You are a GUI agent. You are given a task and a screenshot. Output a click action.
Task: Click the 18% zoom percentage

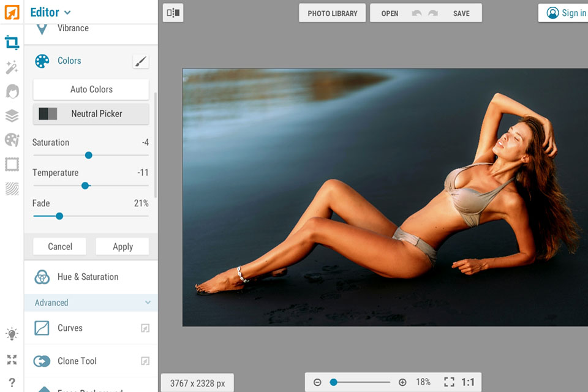(x=423, y=382)
